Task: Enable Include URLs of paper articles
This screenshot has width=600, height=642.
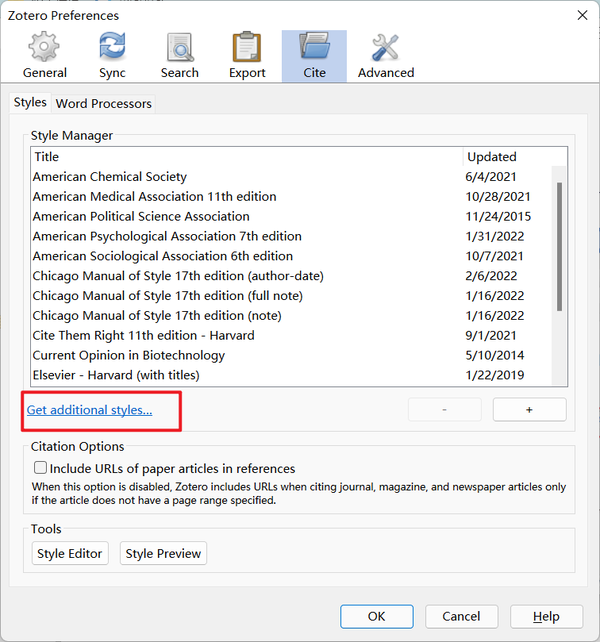Action: click(x=41, y=468)
